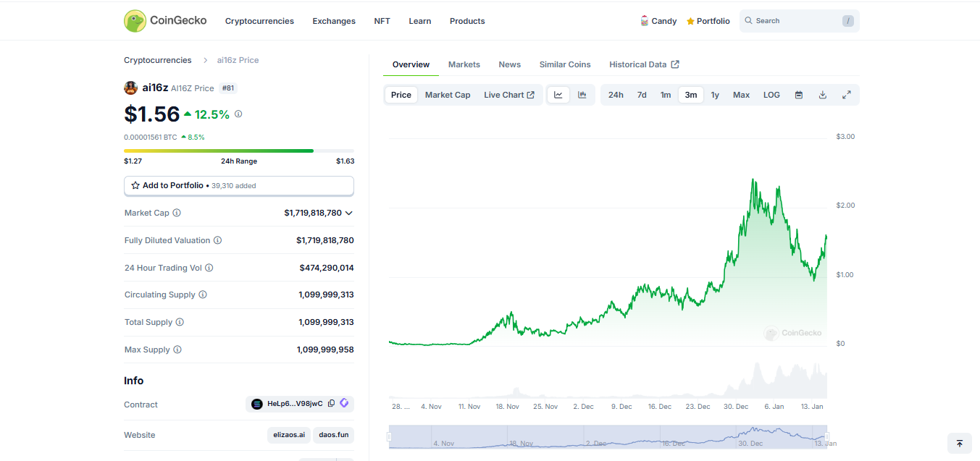Click the scroll-to-top arrow button

click(x=960, y=444)
